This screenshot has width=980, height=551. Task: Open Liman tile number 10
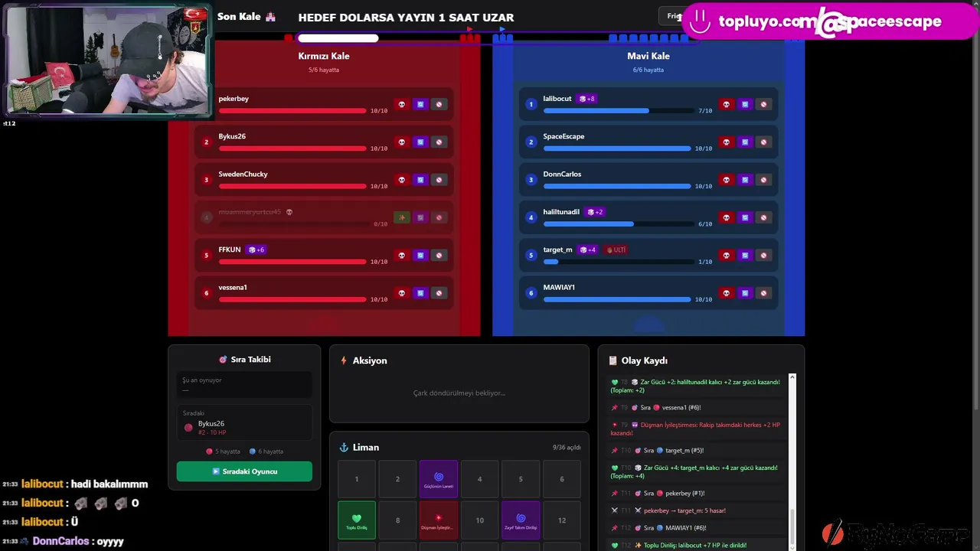pyautogui.click(x=479, y=520)
